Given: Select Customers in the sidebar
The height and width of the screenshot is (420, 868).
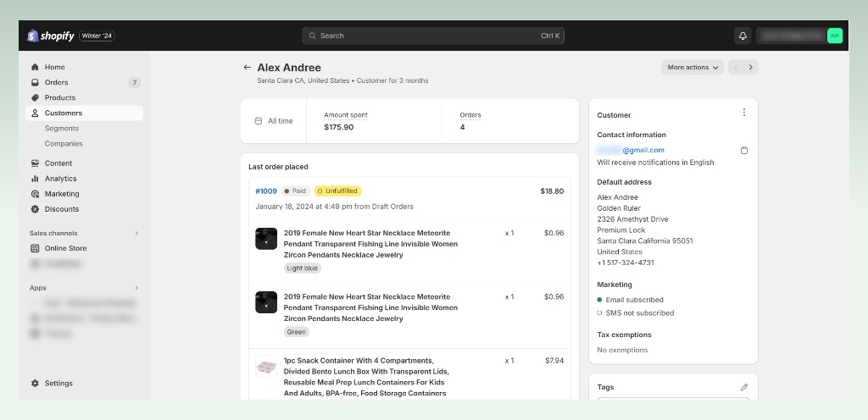Looking at the screenshot, I should (84, 113).
